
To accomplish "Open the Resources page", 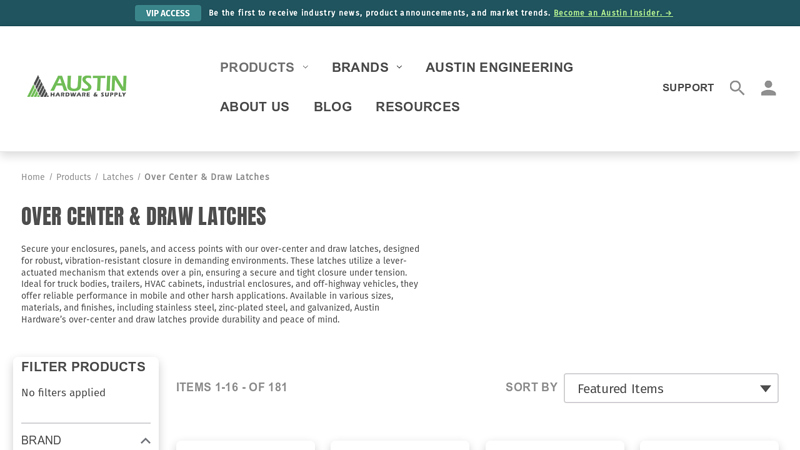I will point(417,106).
